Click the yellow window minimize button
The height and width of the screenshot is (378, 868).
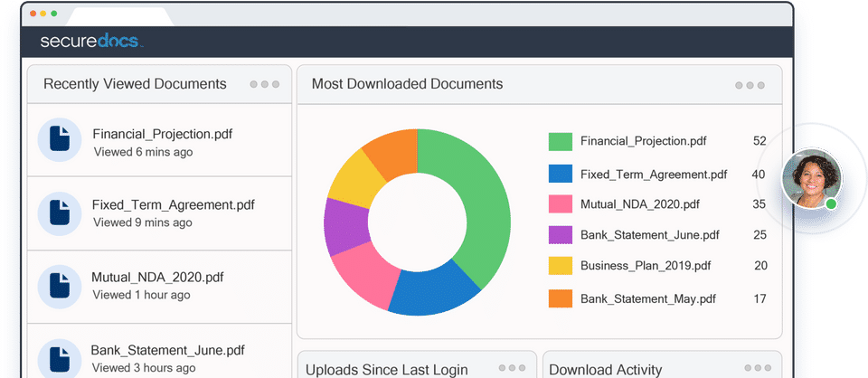point(43,14)
